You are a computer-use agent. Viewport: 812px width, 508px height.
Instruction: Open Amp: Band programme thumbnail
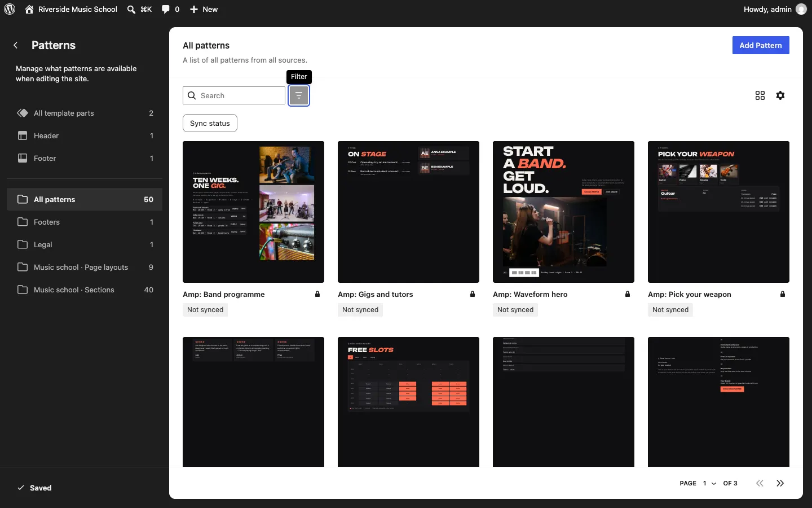tap(253, 212)
